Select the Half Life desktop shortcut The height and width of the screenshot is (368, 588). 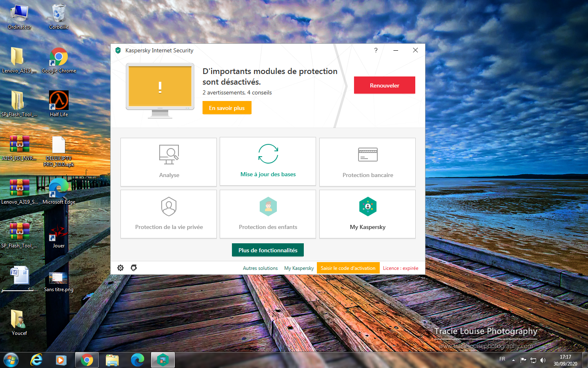(59, 104)
